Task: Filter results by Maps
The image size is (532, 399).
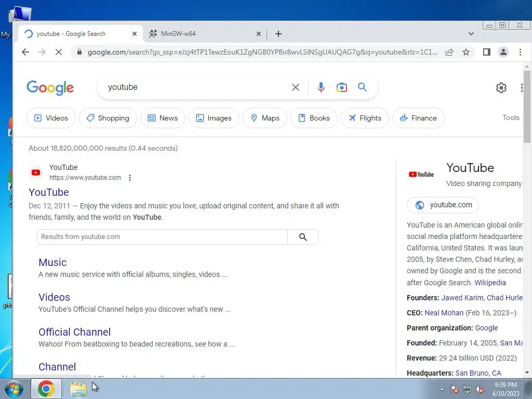Action: (265, 118)
